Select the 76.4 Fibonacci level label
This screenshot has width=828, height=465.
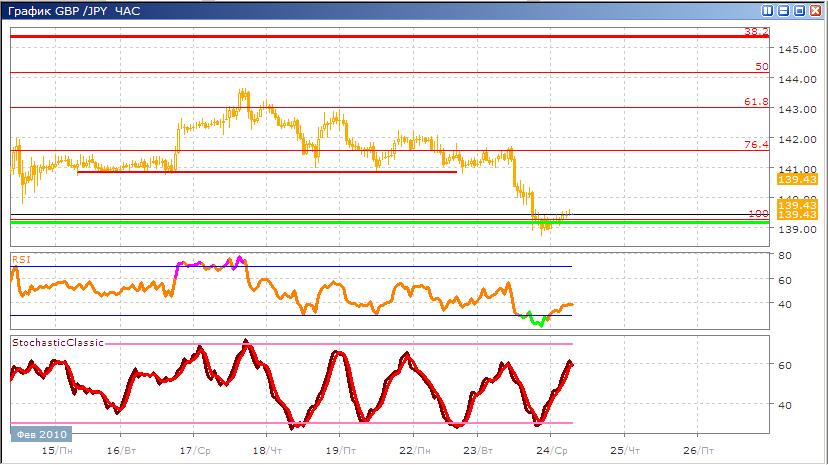(x=756, y=145)
